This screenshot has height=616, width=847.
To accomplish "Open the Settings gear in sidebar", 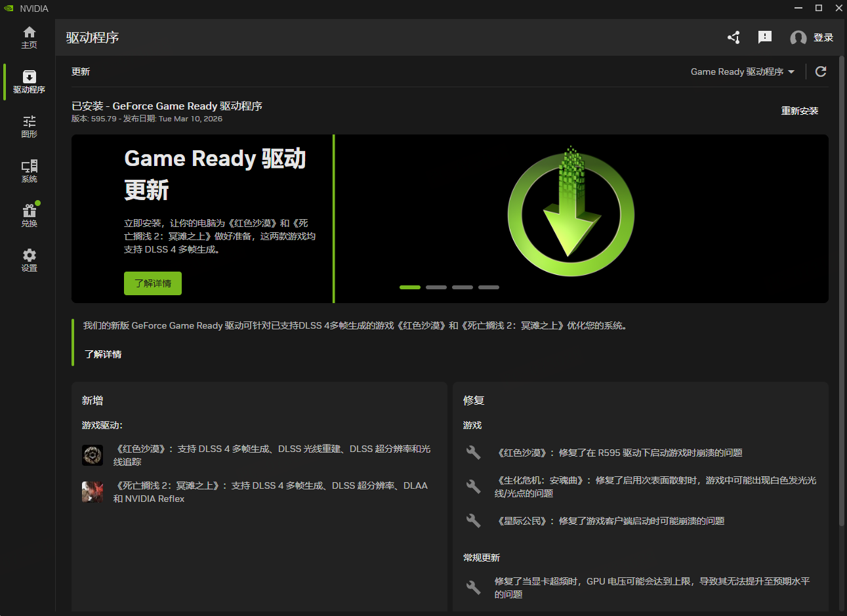I will [x=29, y=260].
